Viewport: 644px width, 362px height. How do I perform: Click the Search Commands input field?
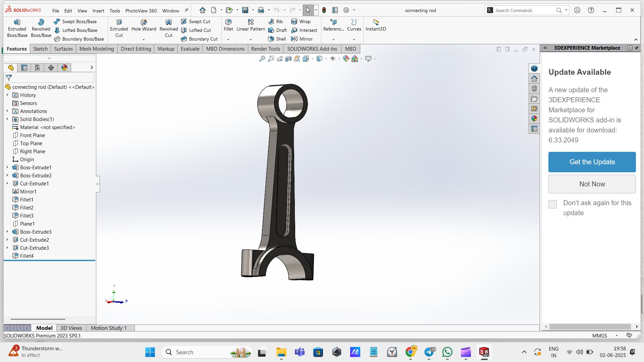pos(523,10)
